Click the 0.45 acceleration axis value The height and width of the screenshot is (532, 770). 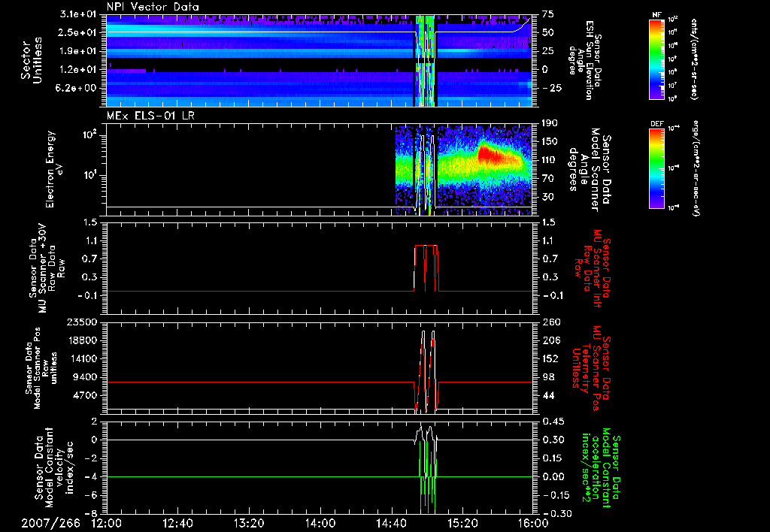click(x=553, y=422)
